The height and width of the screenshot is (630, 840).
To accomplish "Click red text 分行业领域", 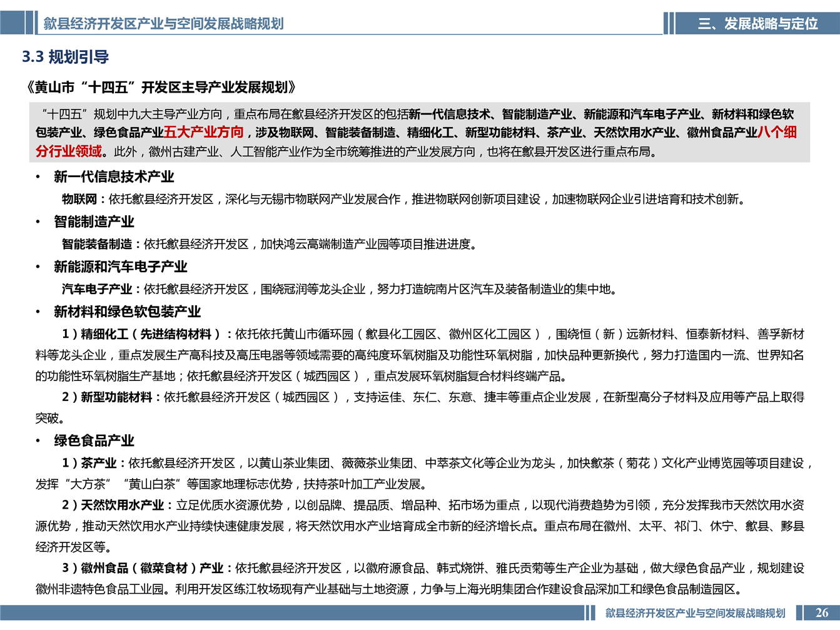I will pyautogui.click(x=69, y=151).
